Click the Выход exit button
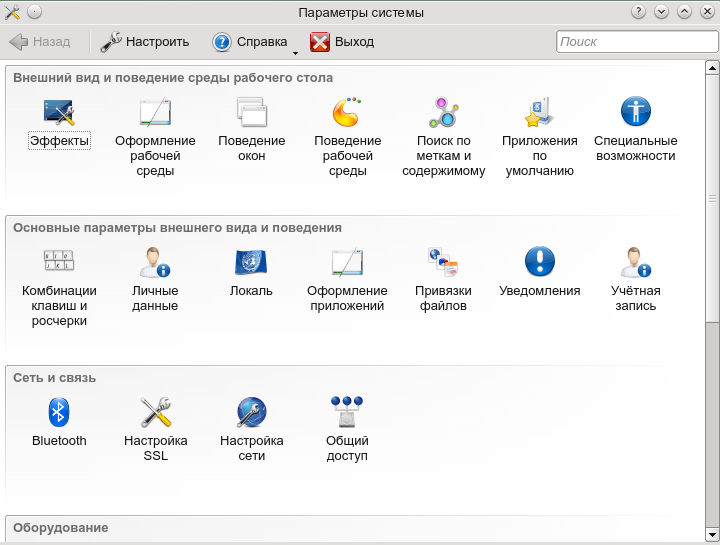Image resolution: width=720 pixels, height=545 pixels. 342,42
